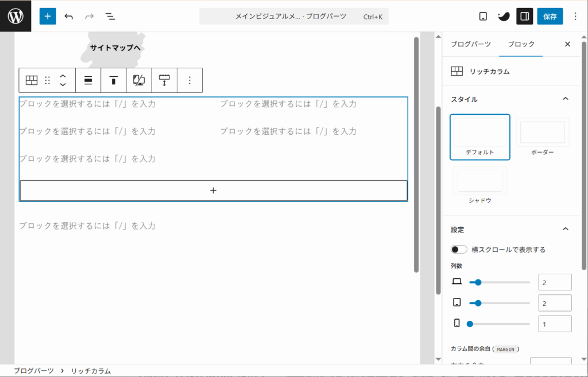The image size is (588, 377).
Task: Switch to the ブロック sidebar tab
Action: 521,44
